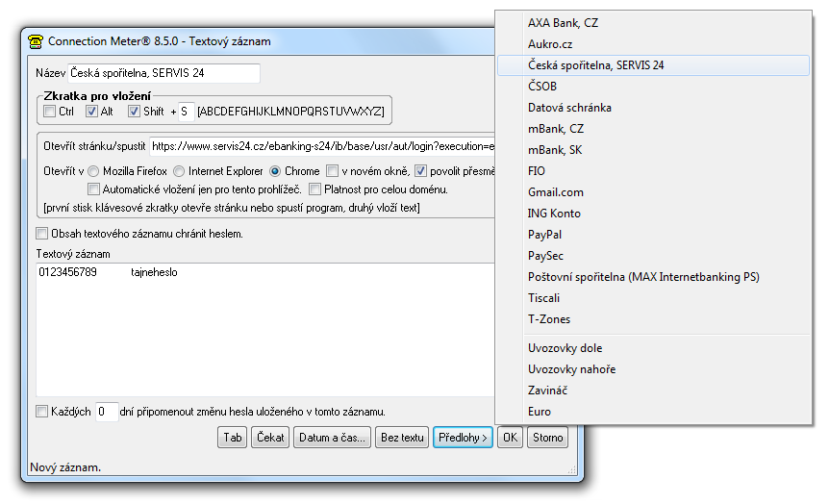Select 'mBank, SK' menu item
This screenshot has width=829, height=504.
pos(653,150)
